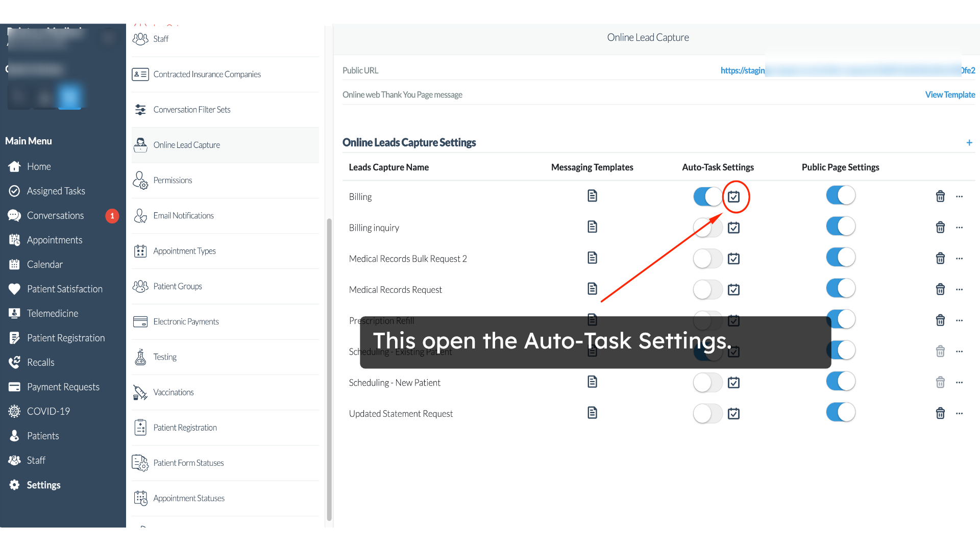The height and width of the screenshot is (551, 980).
Task: Open more options for Scheduling - Existing Patient
Action: 960,352
